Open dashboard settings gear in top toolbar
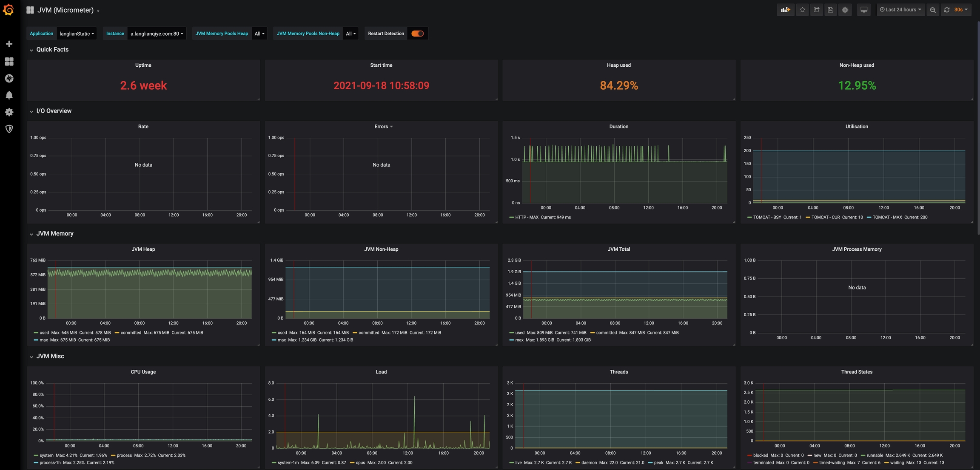980x470 pixels. pos(845,10)
